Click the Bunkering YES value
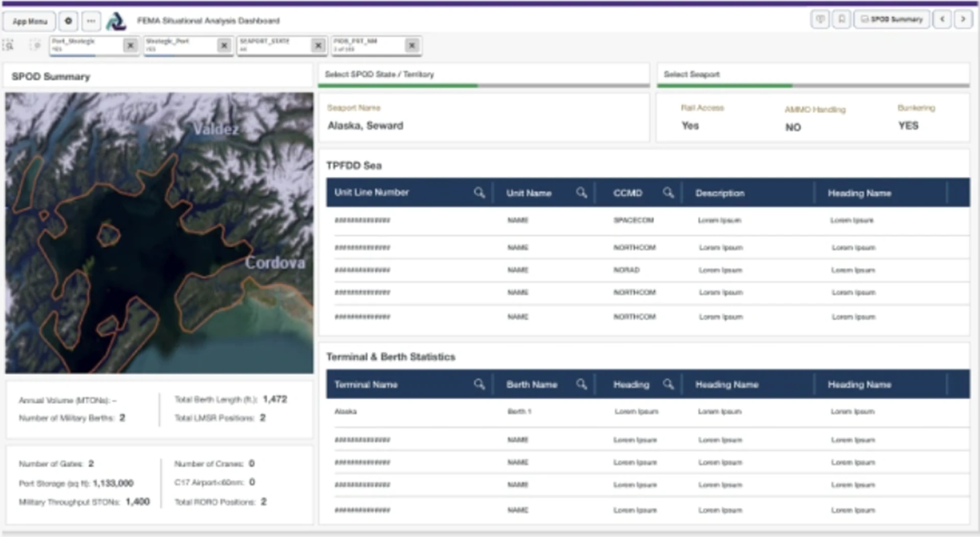 [908, 126]
